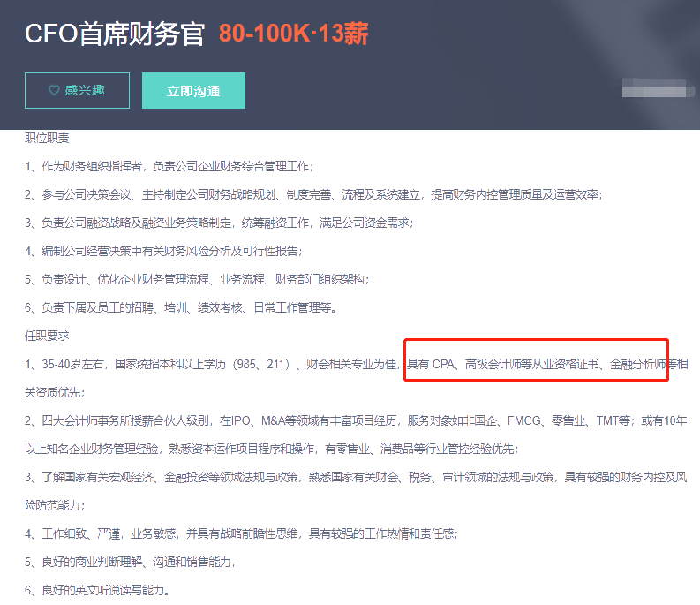
Task: Select the line 负责下属及员工的招聘
Action: pos(180,307)
